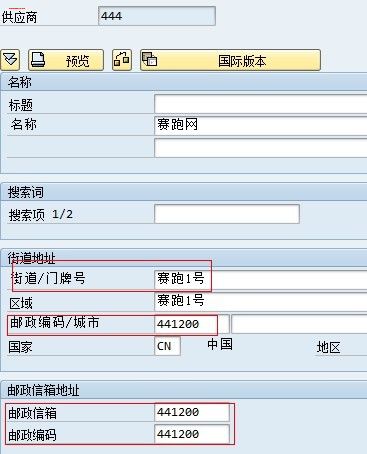
Task: Click the 街道地址 section header
Action: pos(32,258)
